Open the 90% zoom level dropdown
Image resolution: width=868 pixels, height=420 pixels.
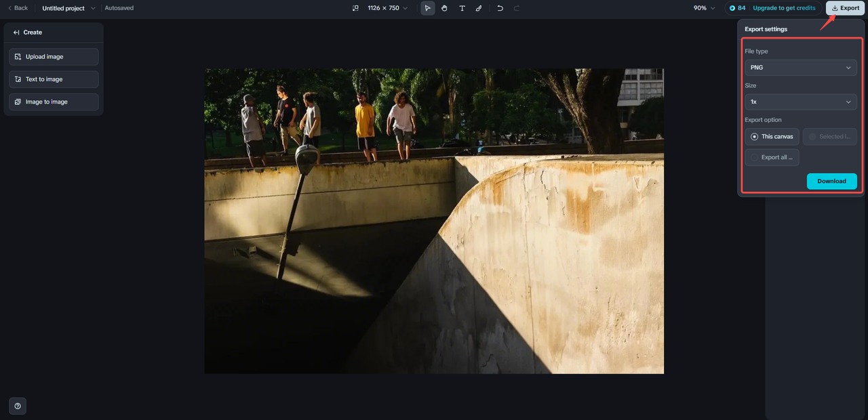(x=704, y=8)
